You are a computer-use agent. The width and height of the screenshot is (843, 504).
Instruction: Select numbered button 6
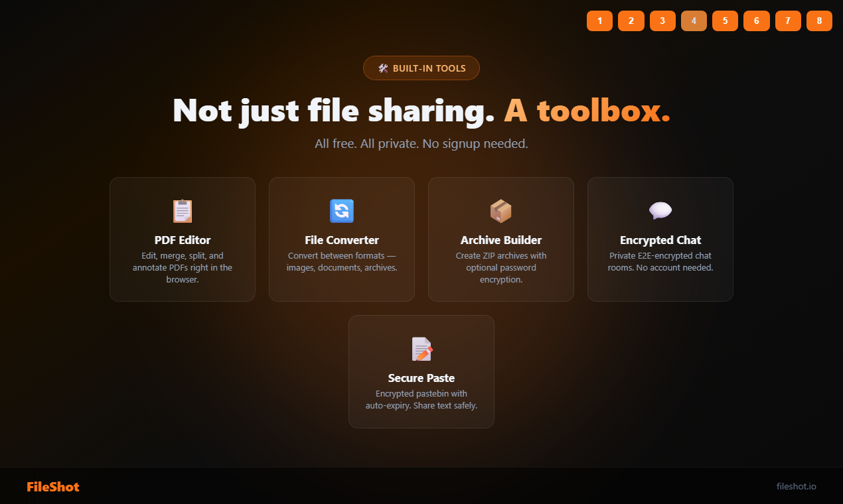(x=756, y=21)
